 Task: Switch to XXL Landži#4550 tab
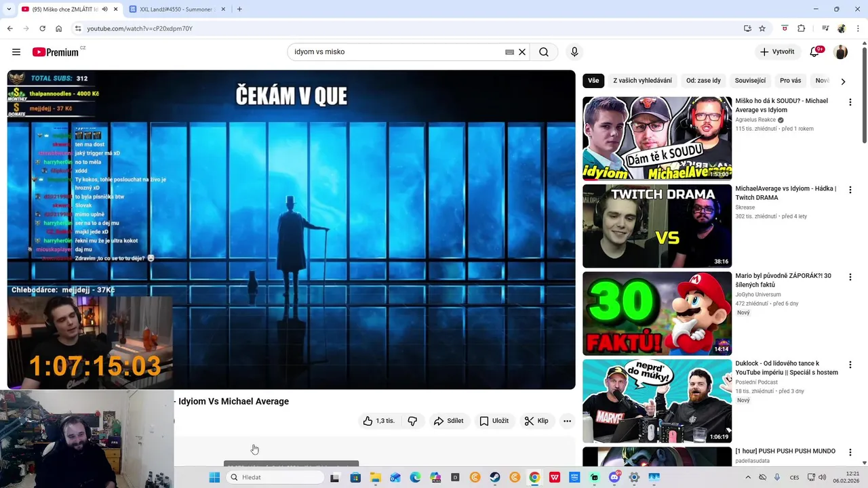click(x=176, y=9)
